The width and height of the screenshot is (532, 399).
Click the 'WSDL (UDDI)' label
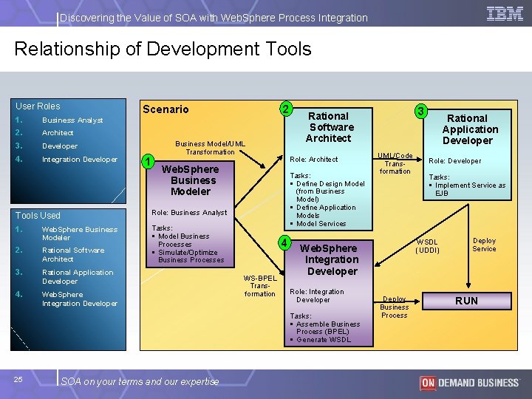[x=427, y=246]
